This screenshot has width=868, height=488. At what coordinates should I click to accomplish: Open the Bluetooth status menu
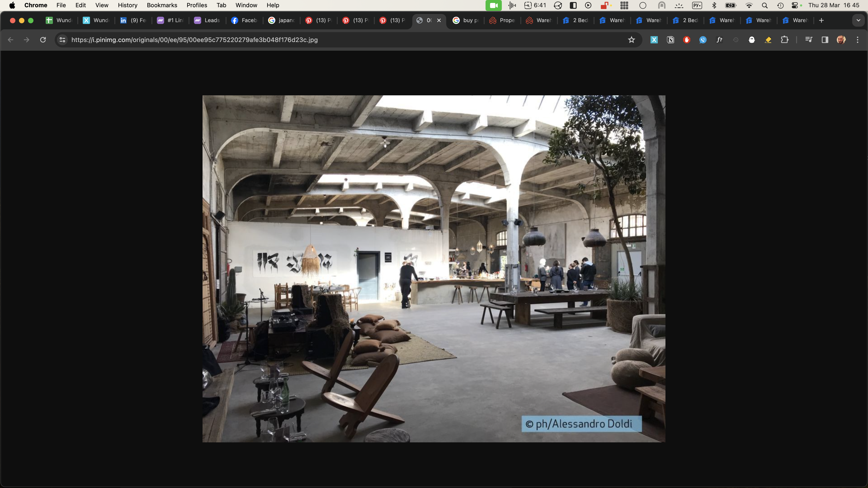coord(714,5)
